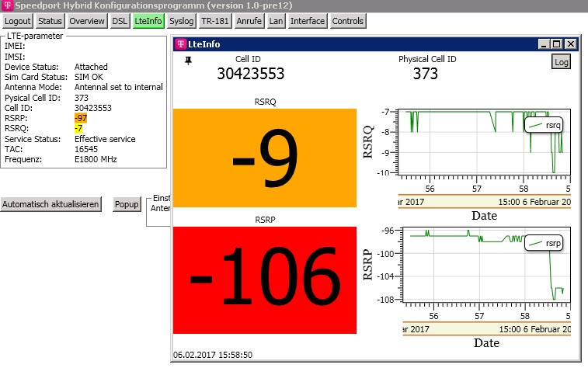
Task: Open the Overview tab
Action: [x=87, y=21]
